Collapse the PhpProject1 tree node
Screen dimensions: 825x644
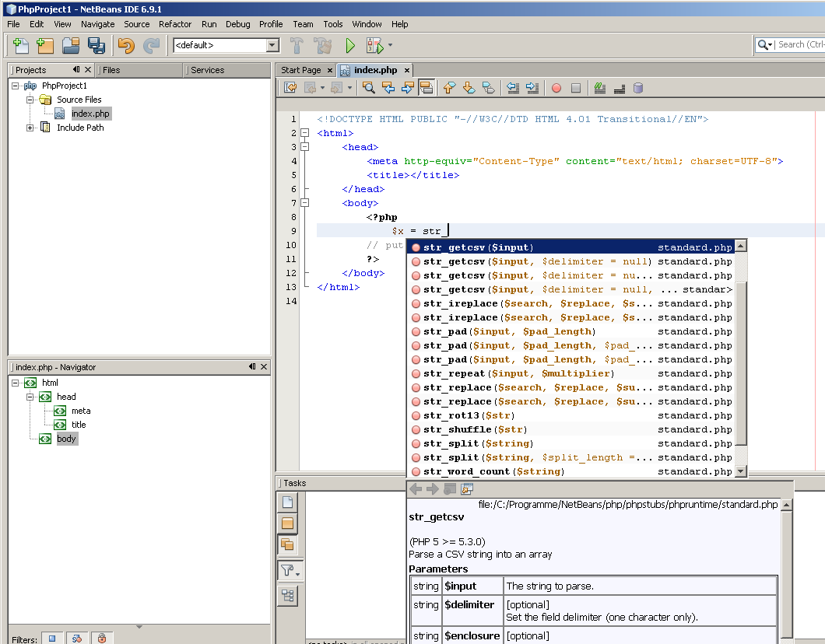point(16,86)
